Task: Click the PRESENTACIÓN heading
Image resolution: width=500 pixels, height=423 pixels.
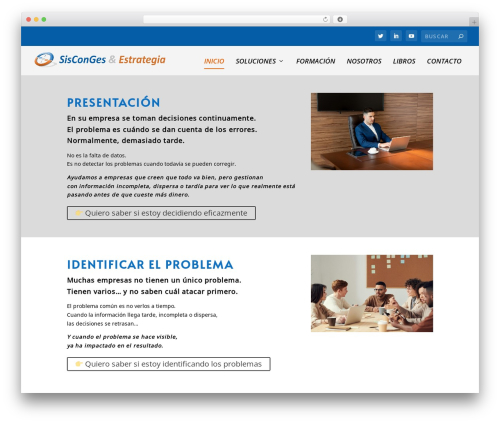Action: (x=114, y=103)
